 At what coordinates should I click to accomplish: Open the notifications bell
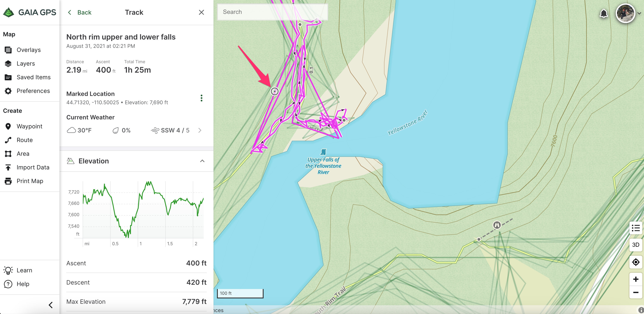(604, 13)
